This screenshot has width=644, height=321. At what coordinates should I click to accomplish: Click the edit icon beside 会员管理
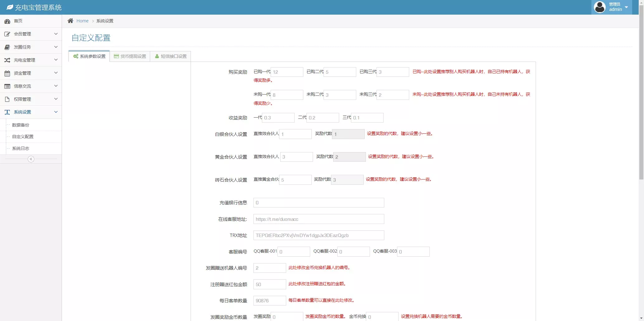click(7, 34)
